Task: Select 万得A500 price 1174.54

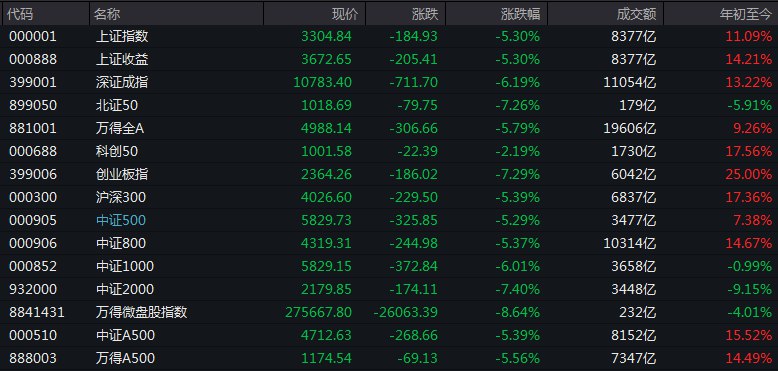Action: pos(326,358)
